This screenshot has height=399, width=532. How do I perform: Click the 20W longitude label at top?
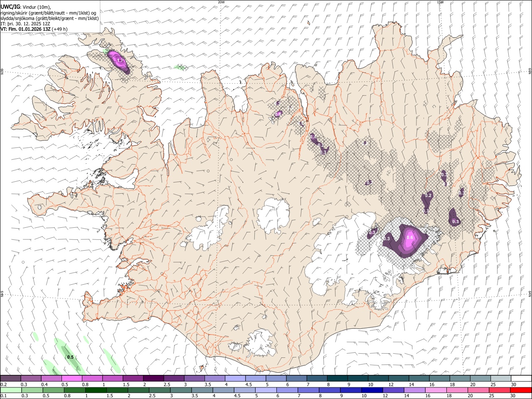pyautogui.click(x=221, y=2)
